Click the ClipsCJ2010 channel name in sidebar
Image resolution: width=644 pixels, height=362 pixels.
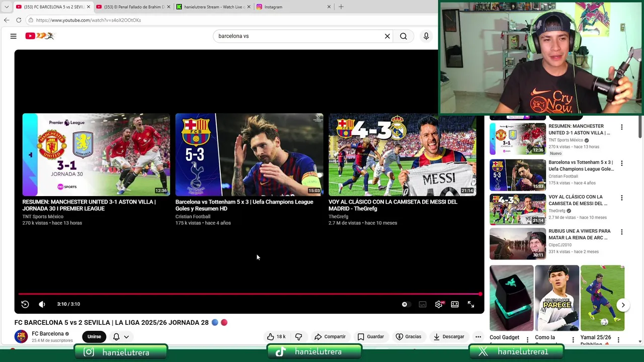point(560,245)
